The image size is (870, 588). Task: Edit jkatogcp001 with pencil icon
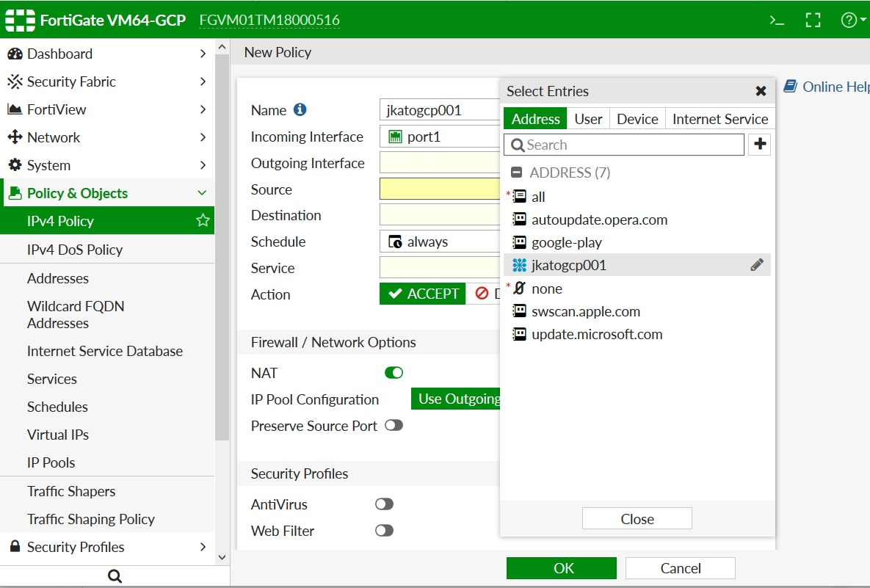tap(757, 265)
